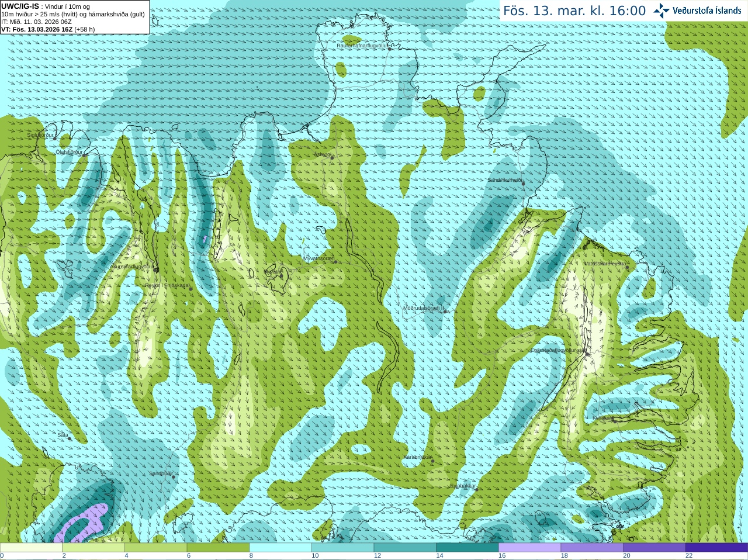Select the Vatnsskarð eystra station label

tap(605, 264)
